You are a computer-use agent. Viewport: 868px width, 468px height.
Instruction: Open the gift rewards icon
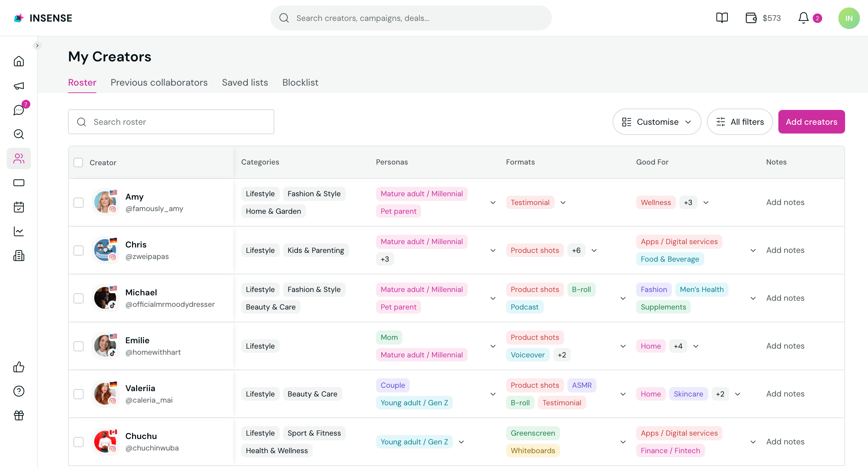(x=19, y=415)
